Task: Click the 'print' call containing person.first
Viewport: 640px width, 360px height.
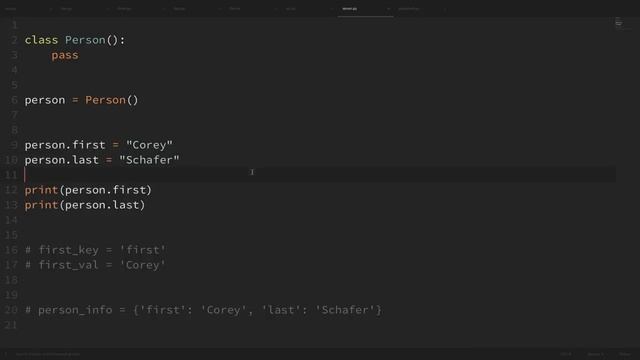Action: pos(88,190)
